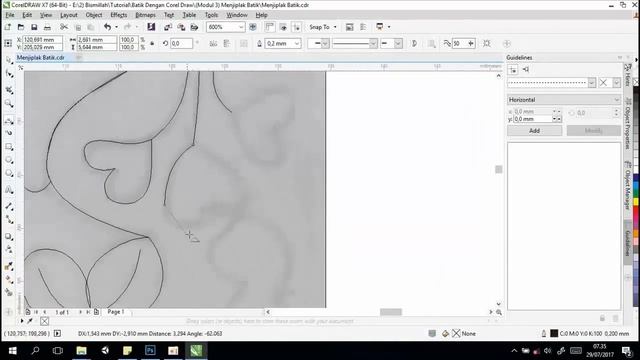The width and height of the screenshot is (640, 360).
Task: Click the Export icon in toolbar
Action: point(181,27)
